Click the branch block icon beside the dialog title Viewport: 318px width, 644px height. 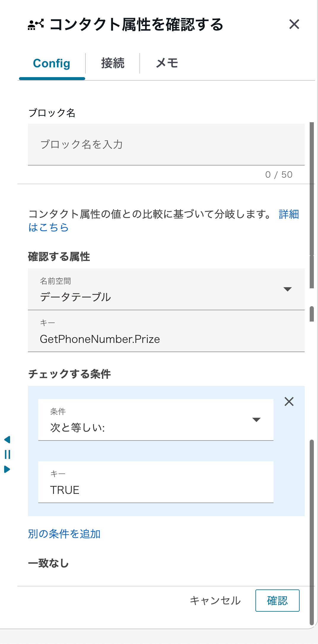coord(36,24)
